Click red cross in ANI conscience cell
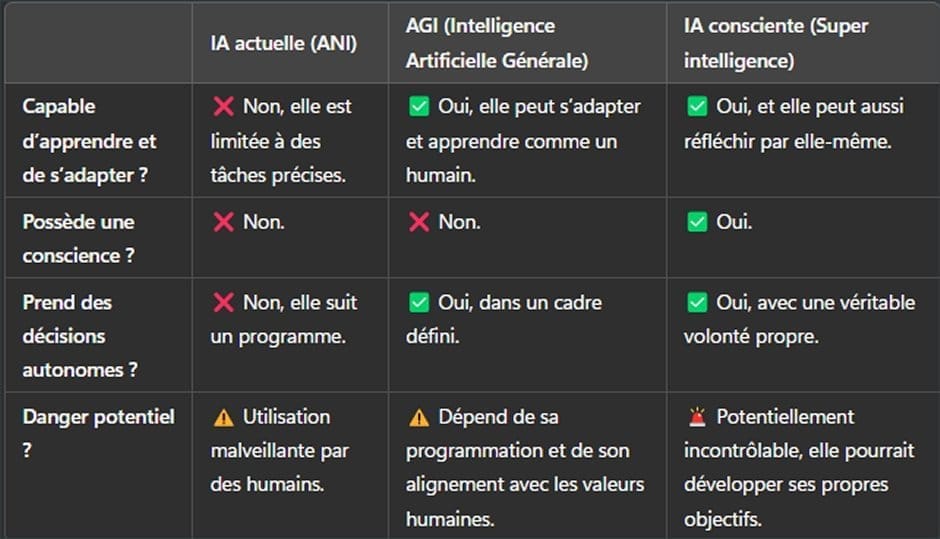Image resolution: width=940 pixels, height=539 pixels. tap(224, 222)
